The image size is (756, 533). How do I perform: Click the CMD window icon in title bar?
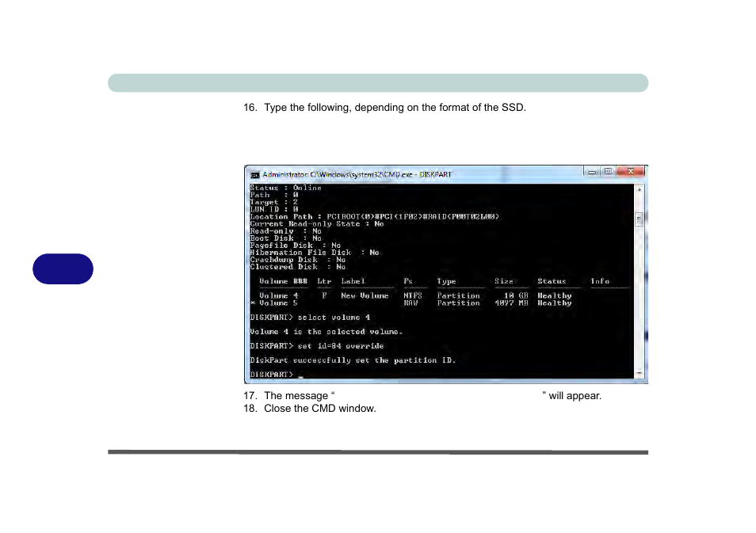pyautogui.click(x=255, y=175)
